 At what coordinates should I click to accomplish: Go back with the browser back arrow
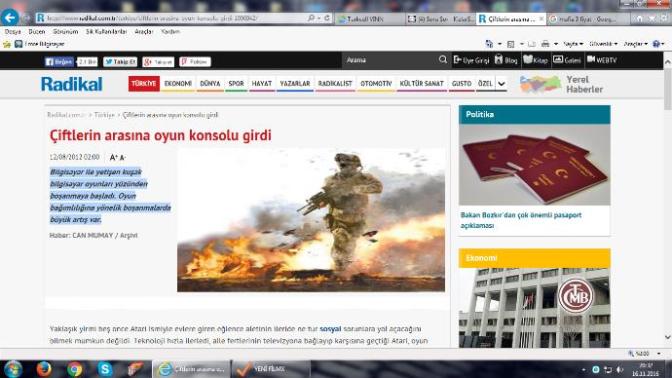(x=9, y=18)
